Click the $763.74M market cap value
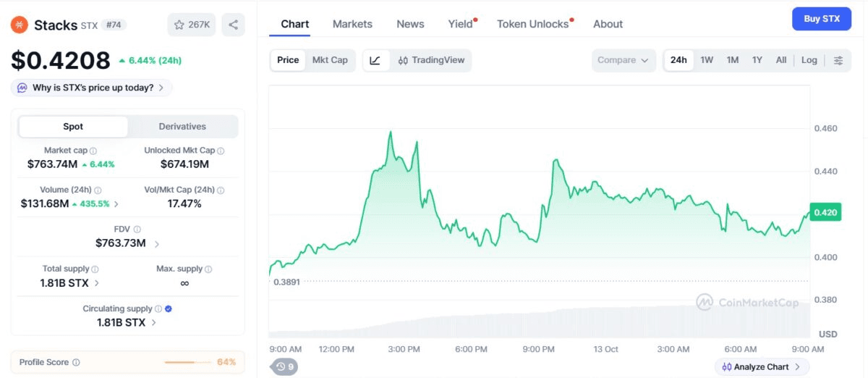 (x=52, y=164)
